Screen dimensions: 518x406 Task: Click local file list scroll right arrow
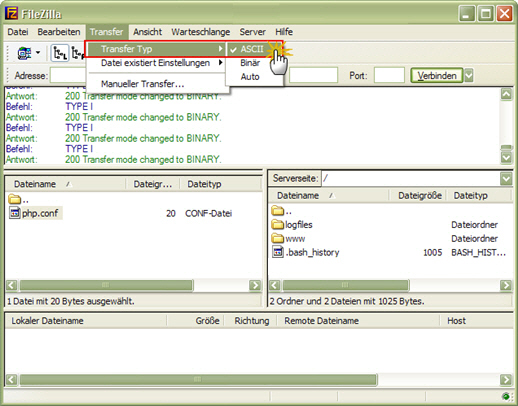(x=255, y=285)
